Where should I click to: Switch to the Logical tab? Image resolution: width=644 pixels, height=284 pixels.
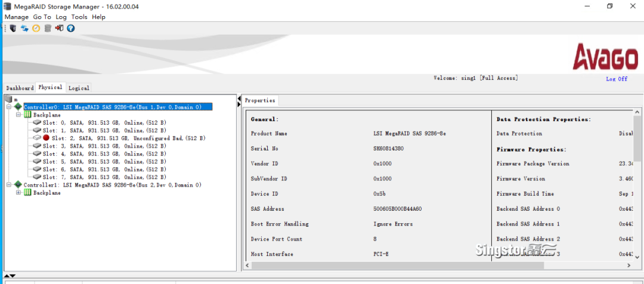click(x=79, y=88)
